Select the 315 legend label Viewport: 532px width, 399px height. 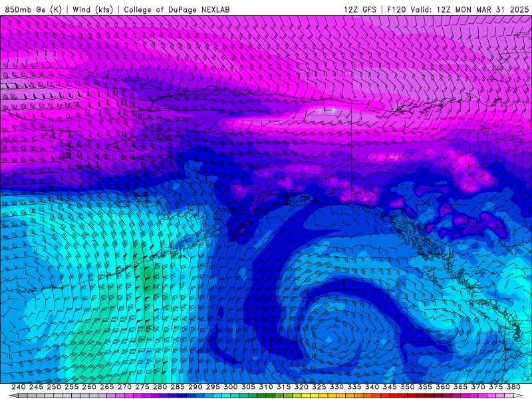click(x=284, y=387)
